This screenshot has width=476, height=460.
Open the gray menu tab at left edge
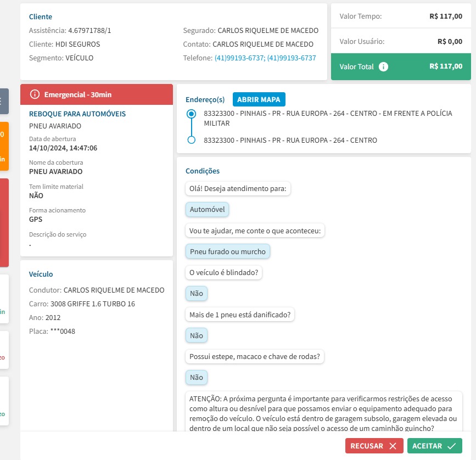3,101
